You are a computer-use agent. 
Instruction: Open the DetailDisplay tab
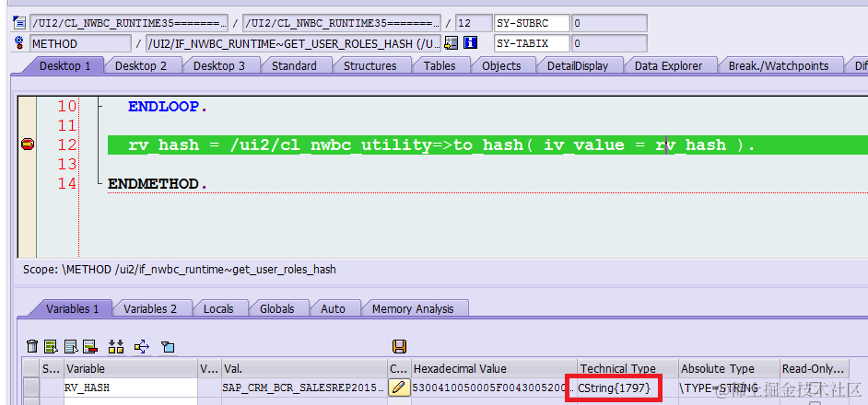(578, 66)
